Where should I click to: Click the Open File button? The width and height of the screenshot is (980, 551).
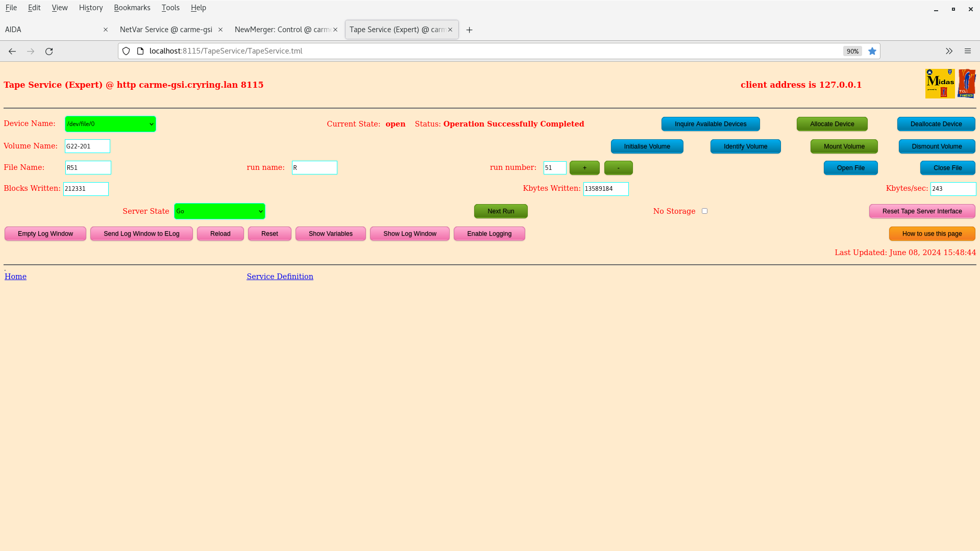pos(850,167)
